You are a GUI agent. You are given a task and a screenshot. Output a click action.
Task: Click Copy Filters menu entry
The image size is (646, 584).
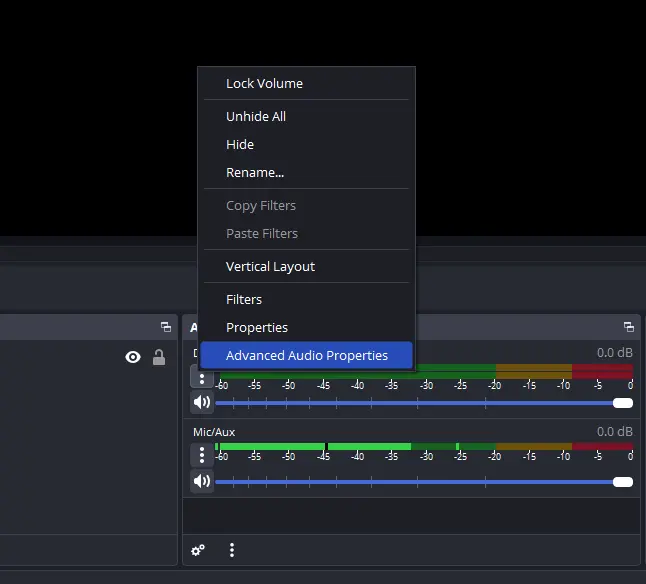pyautogui.click(x=306, y=206)
